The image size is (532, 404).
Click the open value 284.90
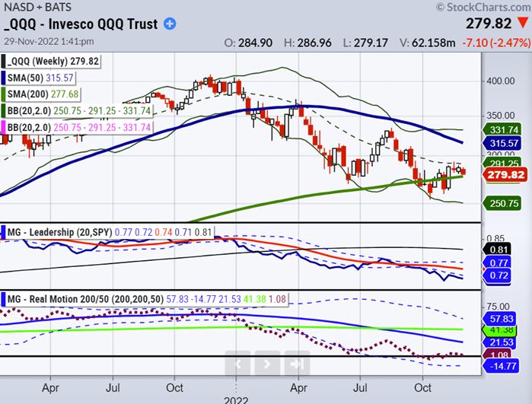tap(255, 43)
